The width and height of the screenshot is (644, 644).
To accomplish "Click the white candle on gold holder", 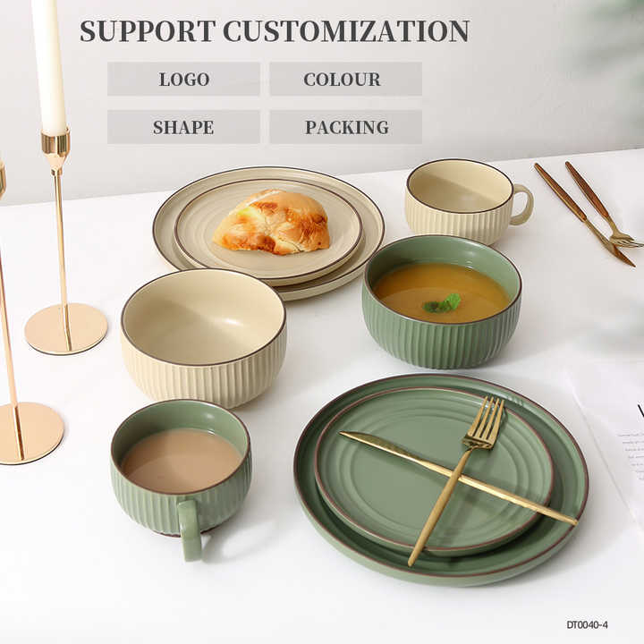I will [x=49, y=66].
